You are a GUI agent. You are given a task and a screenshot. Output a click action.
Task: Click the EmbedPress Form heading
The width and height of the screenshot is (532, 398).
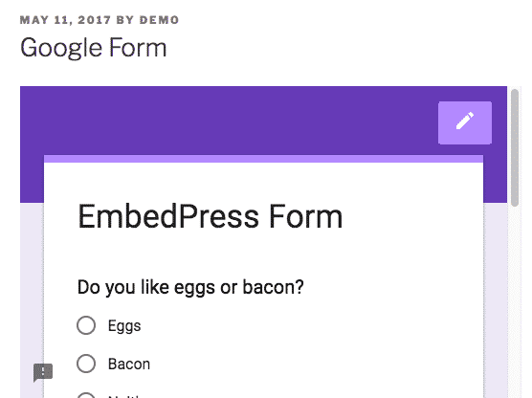(x=210, y=216)
